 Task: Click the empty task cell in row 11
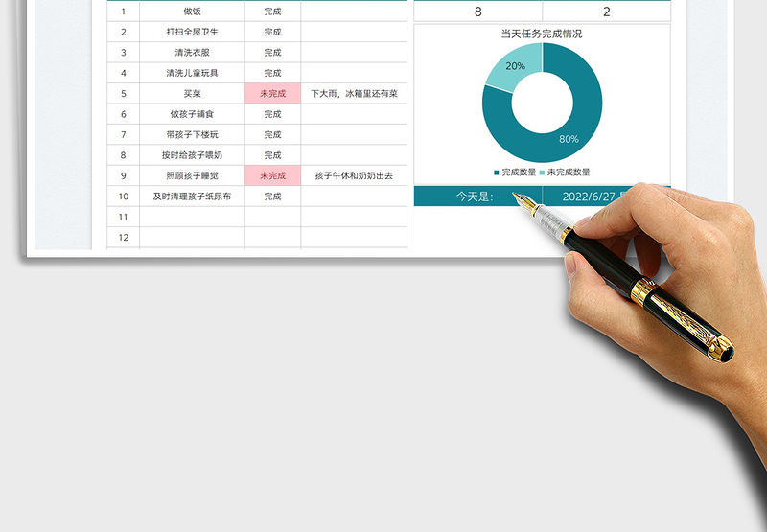pos(192,217)
